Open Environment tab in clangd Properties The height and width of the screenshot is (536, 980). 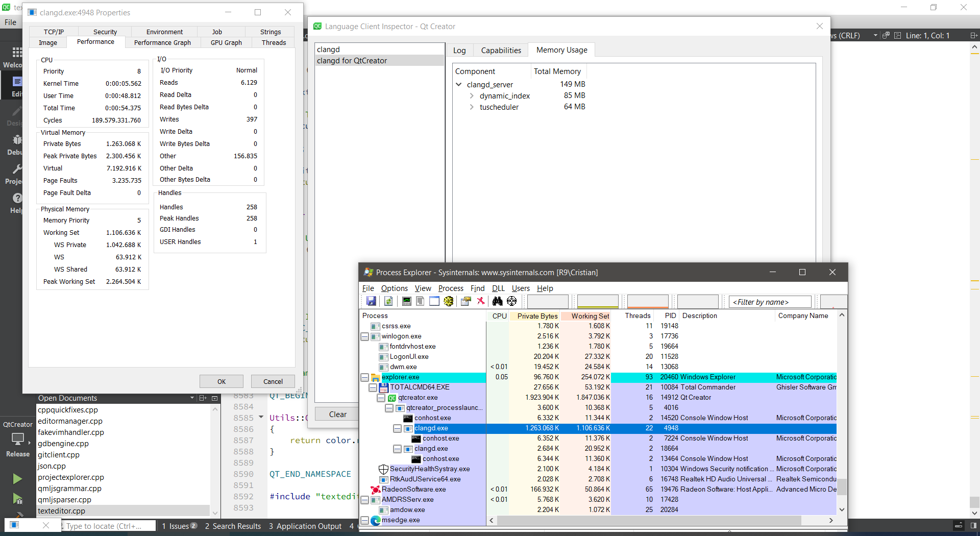pos(164,32)
